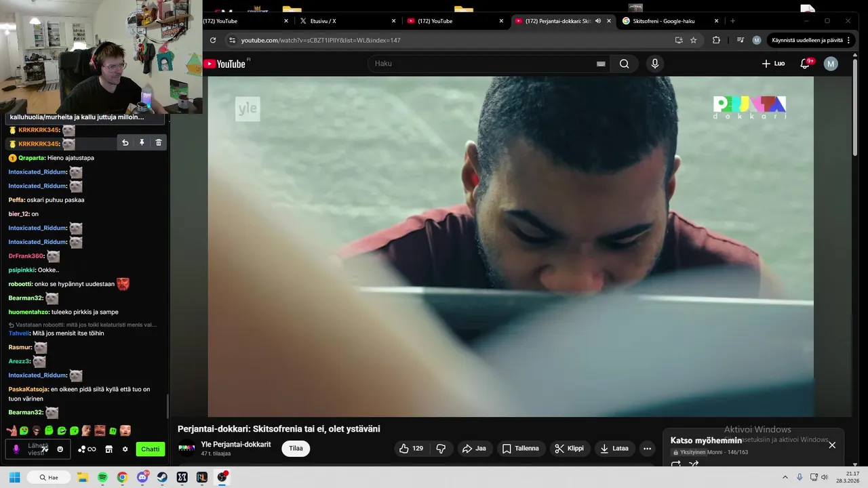The height and width of the screenshot is (488, 868).
Task: Close the Katso myöhemmin playlist panel
Action: (x=832, y=445)
